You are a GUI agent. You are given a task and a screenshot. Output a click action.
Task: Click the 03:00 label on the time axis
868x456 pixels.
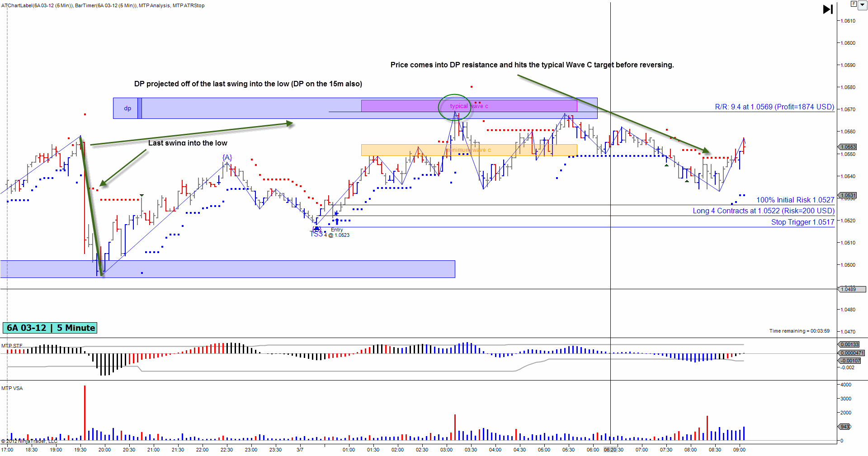[446, 450]
